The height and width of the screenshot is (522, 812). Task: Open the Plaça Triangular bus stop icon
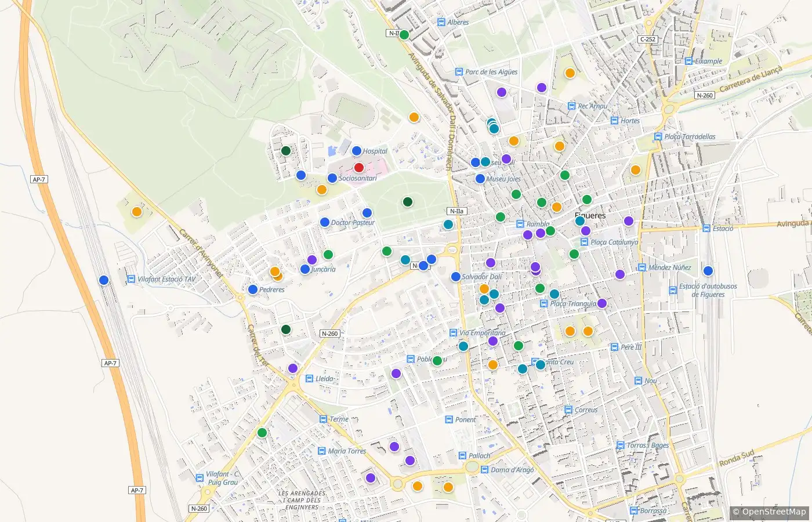(x=544, y=304)
